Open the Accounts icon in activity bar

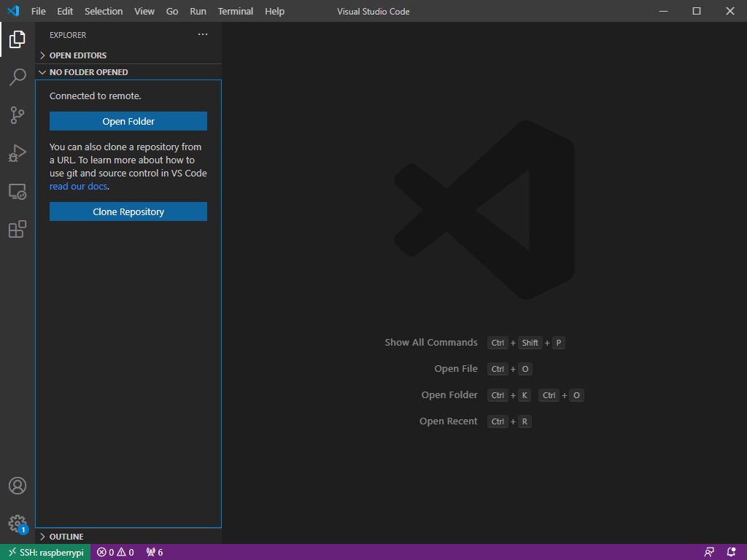[x=18, y=486]
